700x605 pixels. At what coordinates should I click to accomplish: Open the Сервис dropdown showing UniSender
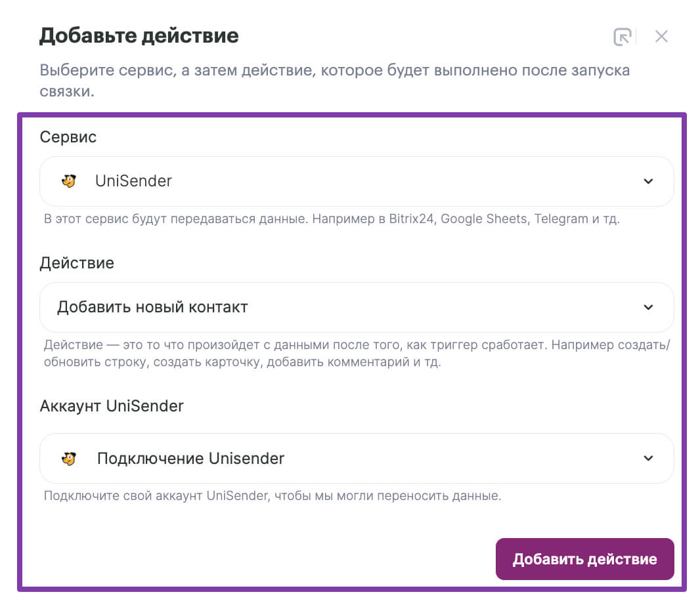click(357, 181)
